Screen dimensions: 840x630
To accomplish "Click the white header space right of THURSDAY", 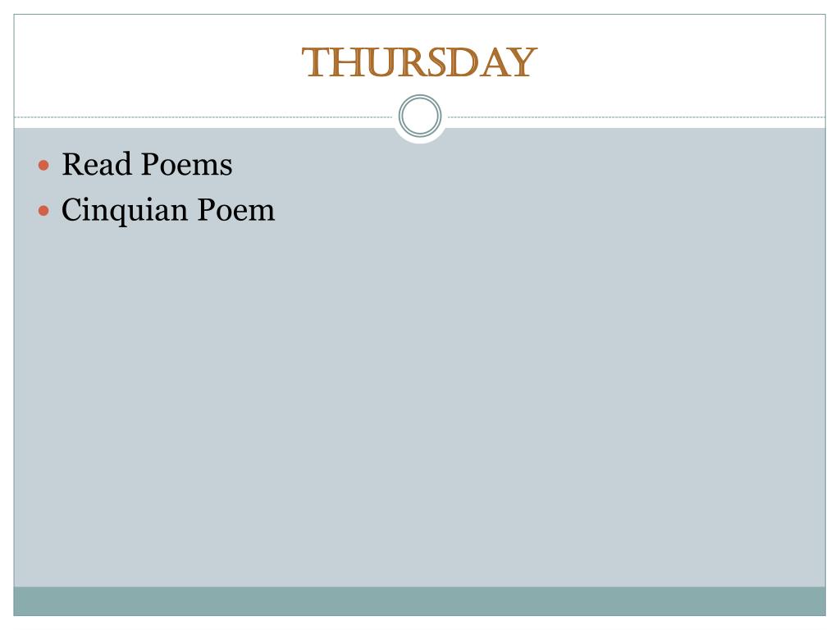I will [681, 63].
